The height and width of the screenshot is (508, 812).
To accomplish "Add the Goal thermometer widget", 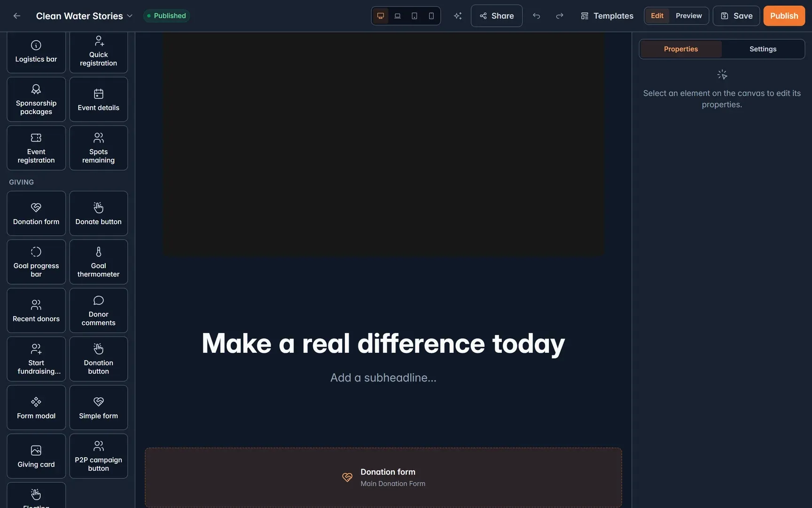I will pos(99,262).
